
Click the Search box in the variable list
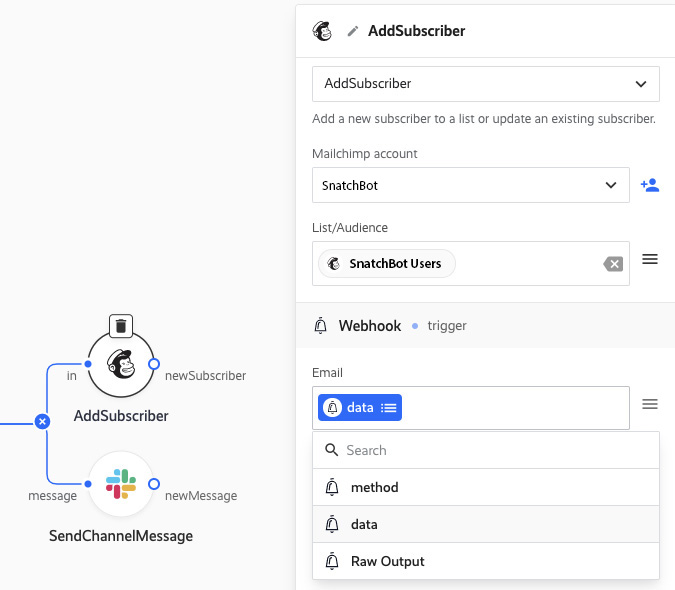(486, 450)
